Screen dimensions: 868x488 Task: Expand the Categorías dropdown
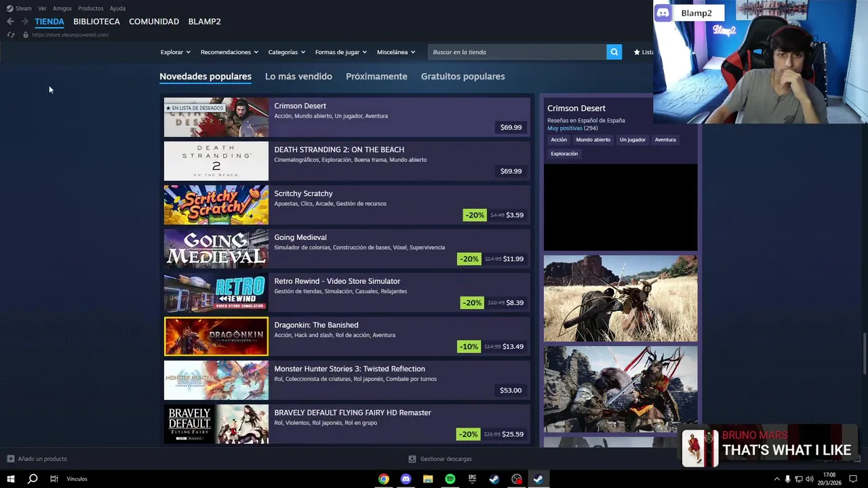coord(286,52)
